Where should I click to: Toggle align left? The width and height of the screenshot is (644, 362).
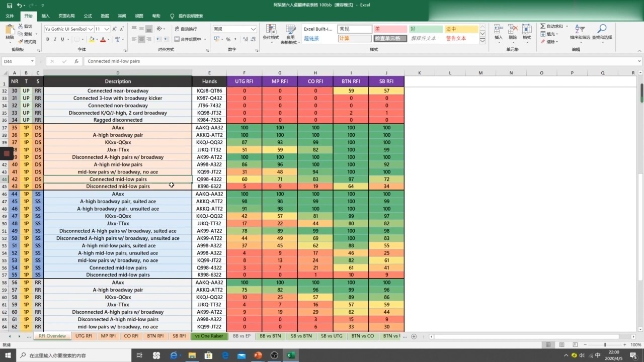pos(134,39)
